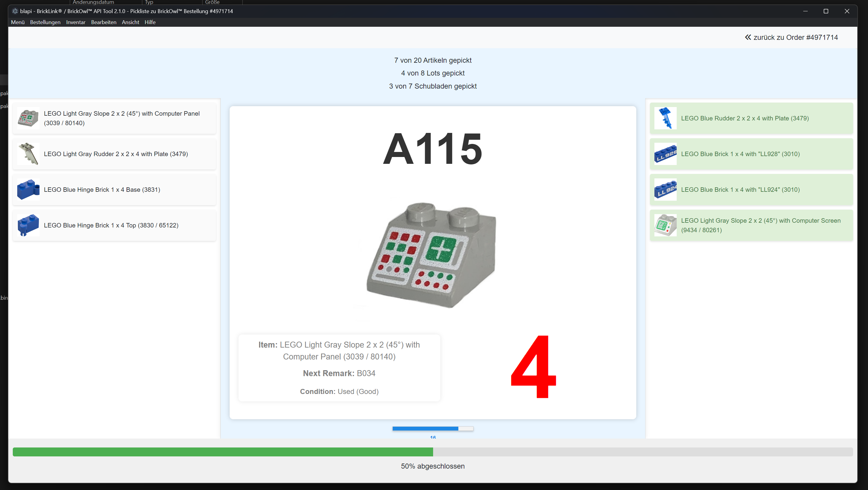The image size is (868, 490).
Task: Click LEGO Blue Hinge Brick 1 x 4 Top text
Action: [x=111, y=225]
